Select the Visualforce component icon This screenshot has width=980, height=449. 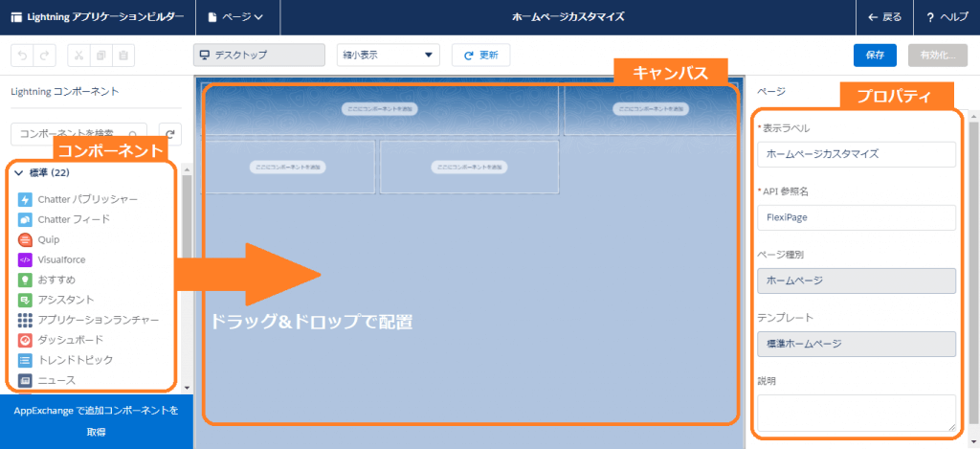pos(25,259)
